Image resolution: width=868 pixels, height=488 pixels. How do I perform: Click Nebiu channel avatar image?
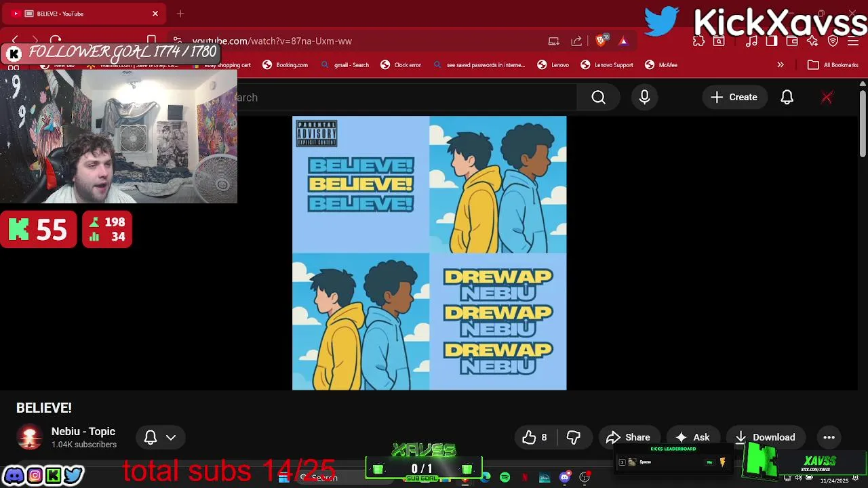coord(29,437)
